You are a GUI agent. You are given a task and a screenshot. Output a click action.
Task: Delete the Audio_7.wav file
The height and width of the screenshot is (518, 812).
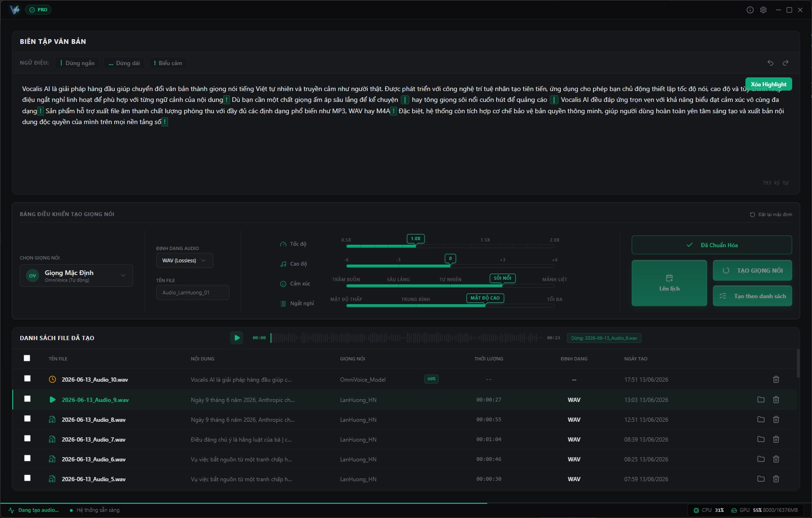[x=776, y=439]
